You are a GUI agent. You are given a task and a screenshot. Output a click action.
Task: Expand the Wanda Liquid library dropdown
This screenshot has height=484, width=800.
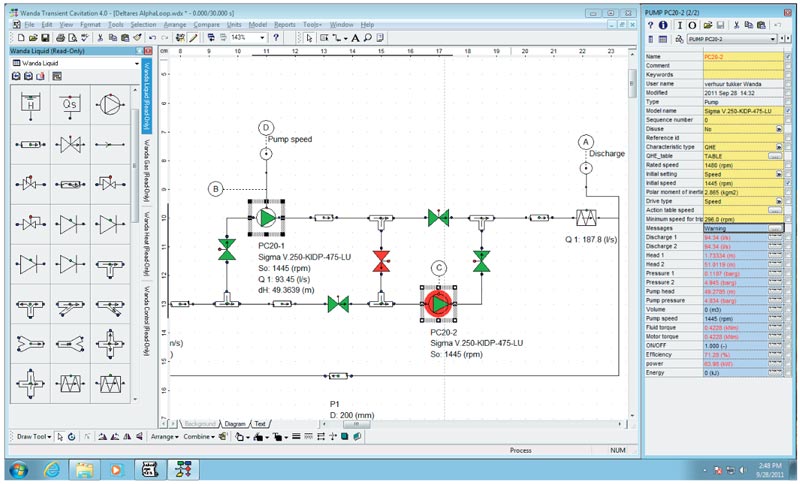pyautogui.click(x=136, y=63)
